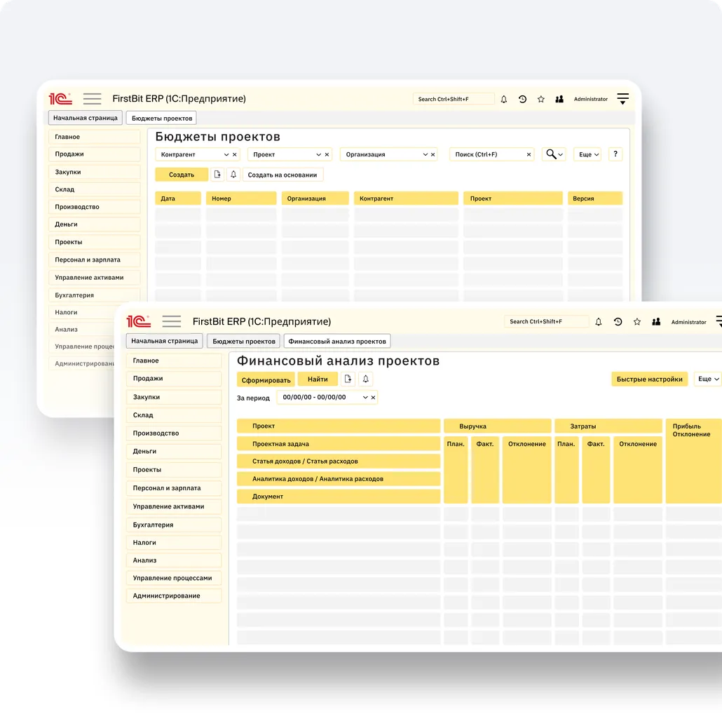This screenshot has width=722, height=728.
Task: Click favorites star in the Финансовый анализ window header
Action: (637, 322)
